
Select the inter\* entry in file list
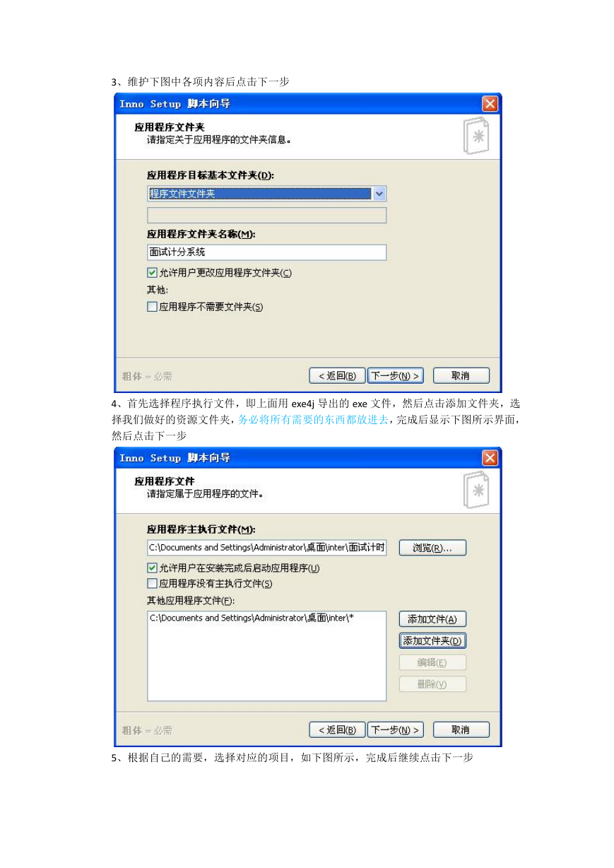(252, 618)
